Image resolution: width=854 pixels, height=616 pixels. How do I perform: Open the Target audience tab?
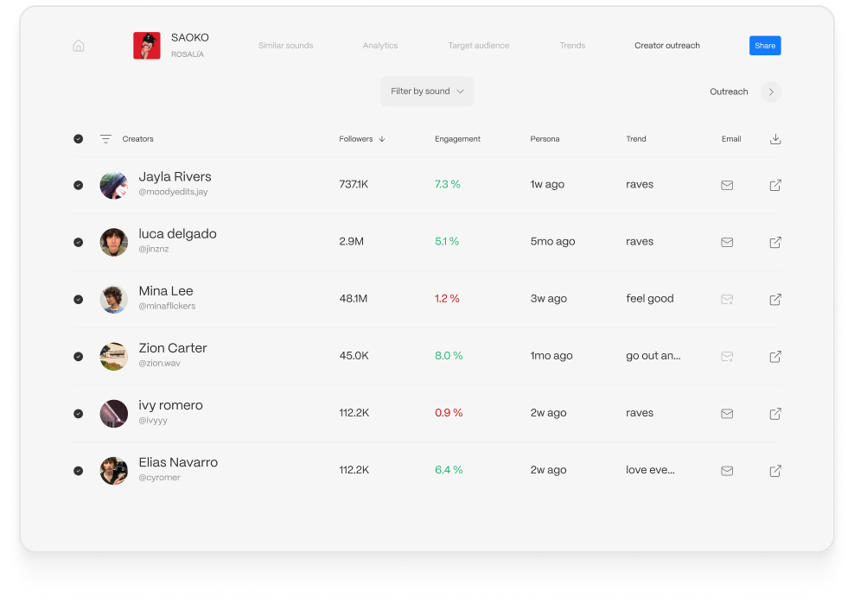point(478,46)
